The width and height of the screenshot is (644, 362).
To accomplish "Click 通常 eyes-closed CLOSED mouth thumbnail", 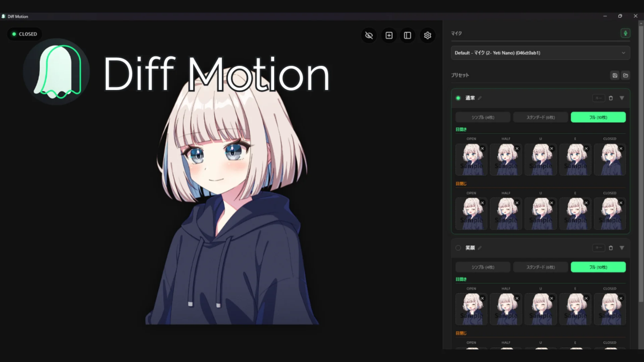I will (x=610, y=214).
